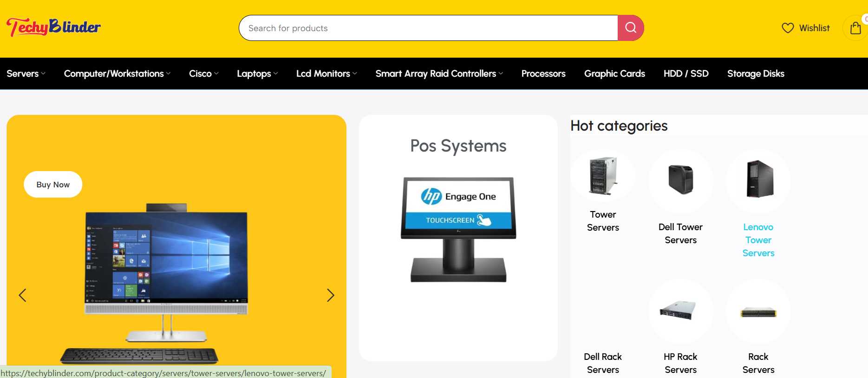Click the TechyBlinder logo
Image resolution: width=868 pixels, height=378 pixels.
53,27
